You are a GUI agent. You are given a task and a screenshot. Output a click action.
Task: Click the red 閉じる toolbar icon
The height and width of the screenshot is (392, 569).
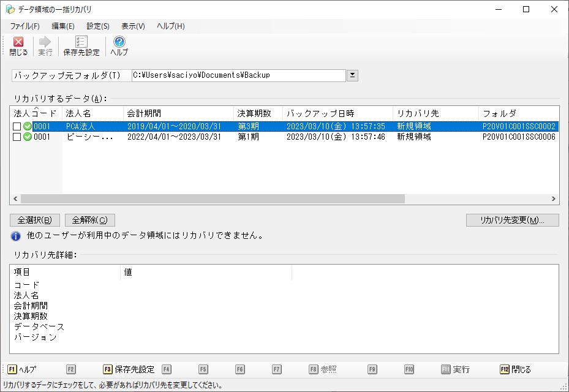tap(18, 42)
